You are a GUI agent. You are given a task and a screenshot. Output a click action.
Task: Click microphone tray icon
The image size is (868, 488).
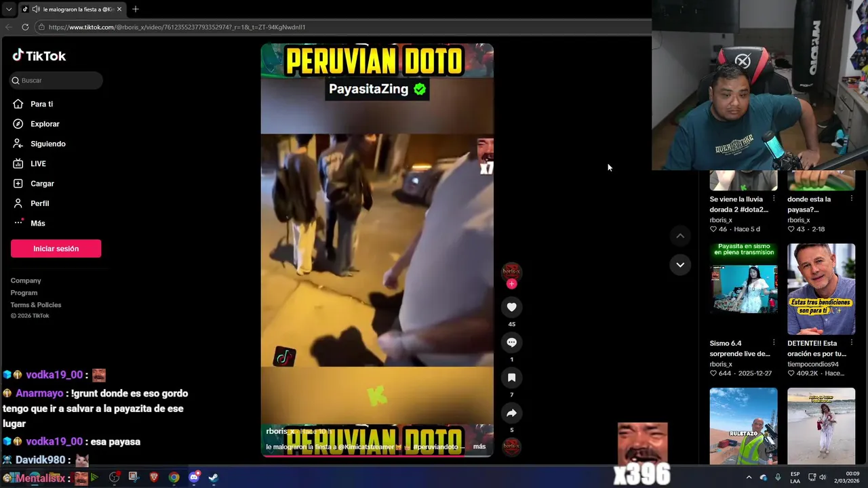click(x=778, y=477)
